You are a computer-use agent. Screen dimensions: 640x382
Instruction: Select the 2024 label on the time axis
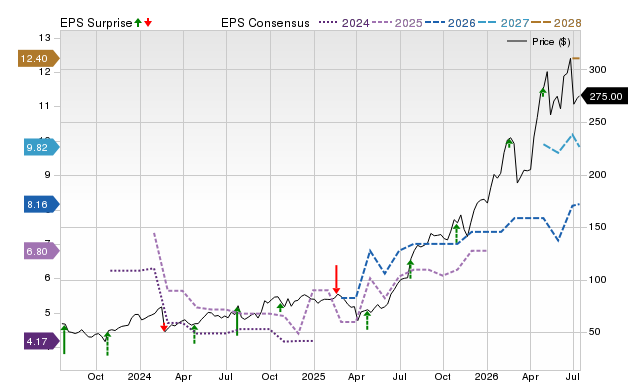[x=140, y=376]
